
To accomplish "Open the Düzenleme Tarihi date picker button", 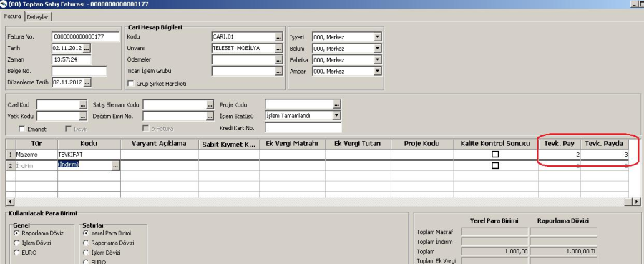I will click(x=87, y=82).
